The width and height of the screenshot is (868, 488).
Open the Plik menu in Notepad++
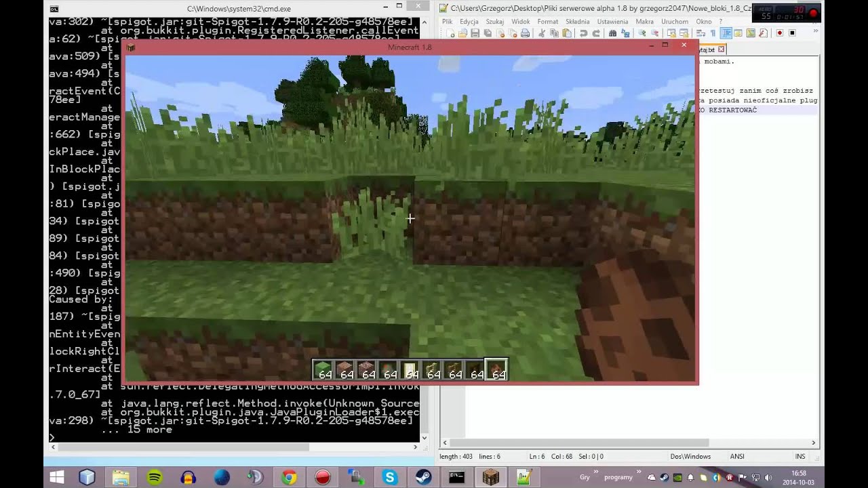448,22
